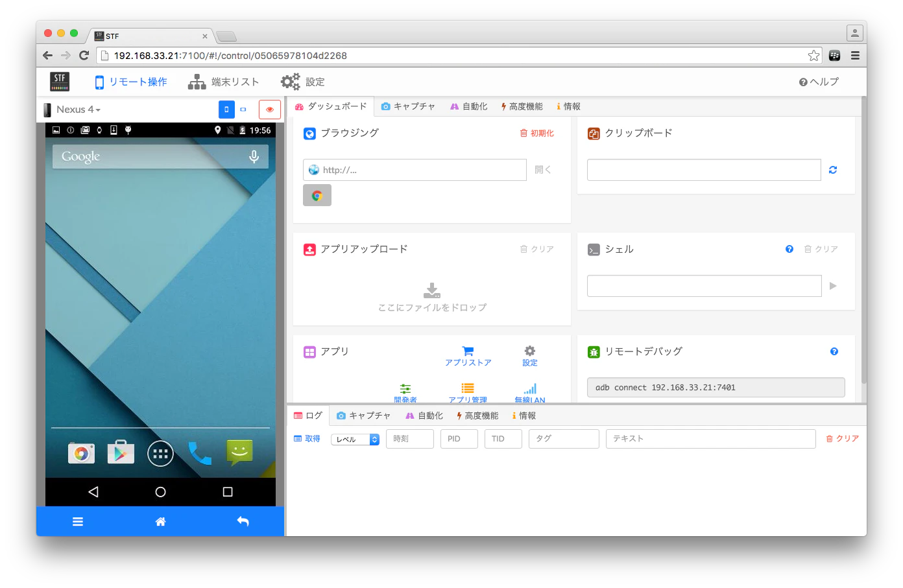The width and height of the screenshot is (903, 588).
Task: Choose the Chrome browser icon button
Action: pos(317,195)
